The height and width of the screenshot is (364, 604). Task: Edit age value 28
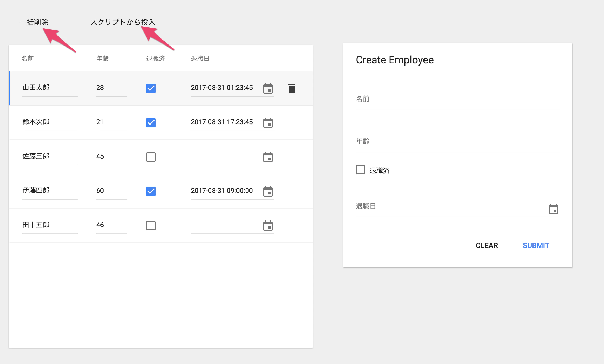coord(112,88)
